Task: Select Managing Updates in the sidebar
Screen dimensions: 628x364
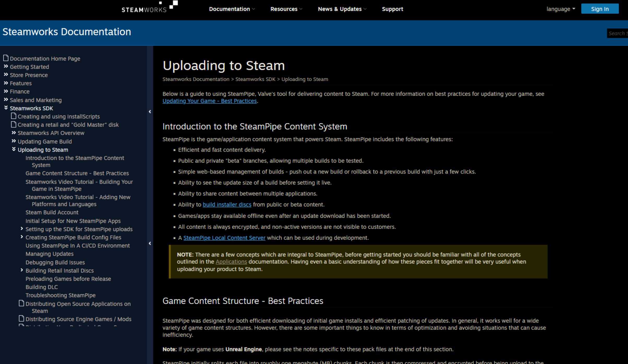Action: tap(49, 254)
